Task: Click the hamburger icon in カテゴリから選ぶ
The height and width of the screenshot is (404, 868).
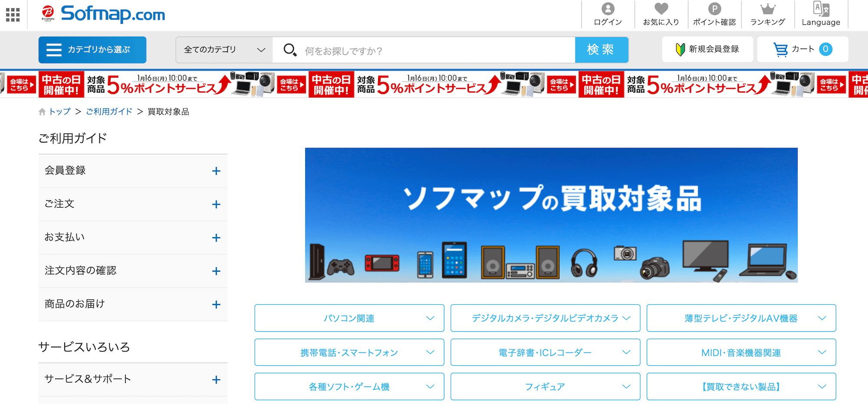Action: (54, 50)
